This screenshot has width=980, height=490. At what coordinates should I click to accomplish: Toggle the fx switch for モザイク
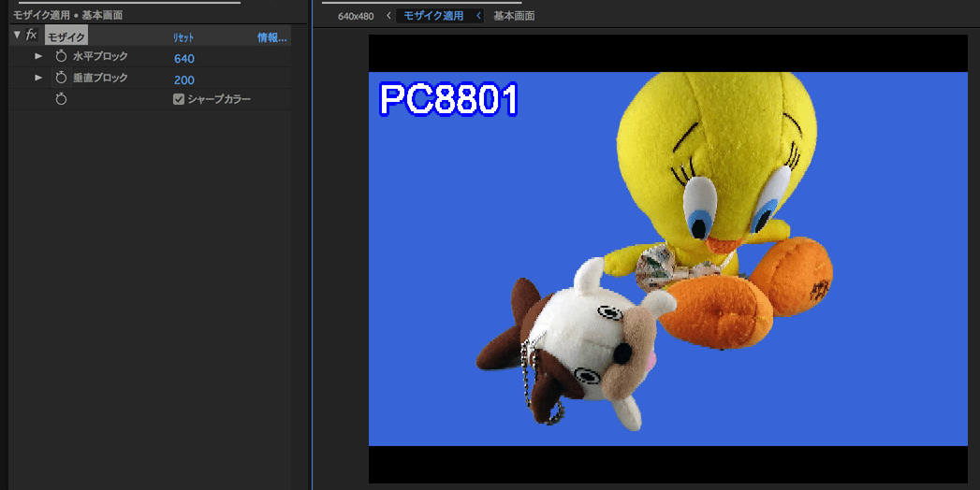(x=31, y=36)
